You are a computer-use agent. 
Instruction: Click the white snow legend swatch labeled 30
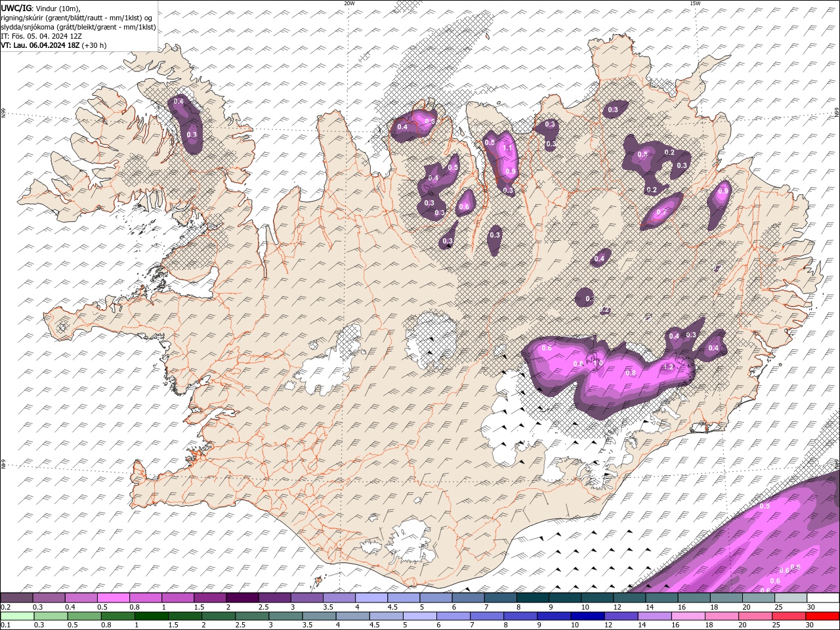pos(823,598)
